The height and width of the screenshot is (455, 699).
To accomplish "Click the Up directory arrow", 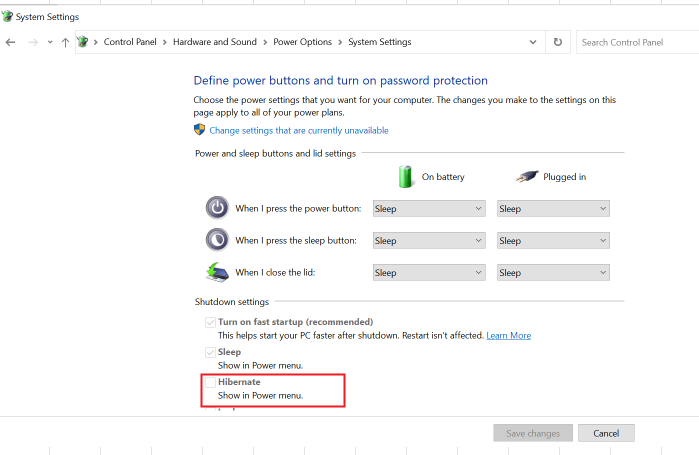I will (66, 42).
